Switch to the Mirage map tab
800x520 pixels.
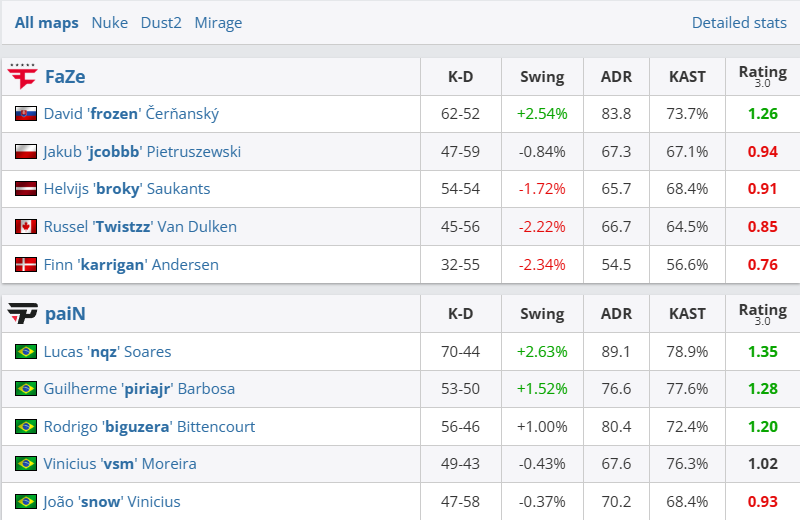click(218, 22)
